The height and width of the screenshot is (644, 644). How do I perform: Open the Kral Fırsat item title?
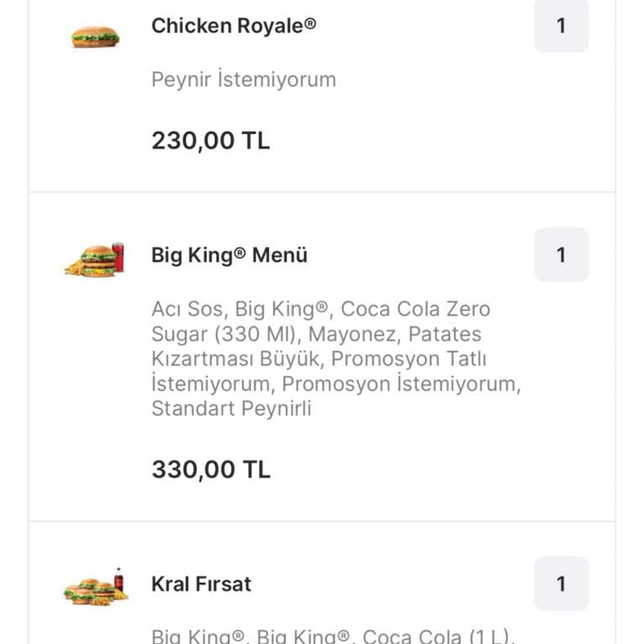pos(201,584)
